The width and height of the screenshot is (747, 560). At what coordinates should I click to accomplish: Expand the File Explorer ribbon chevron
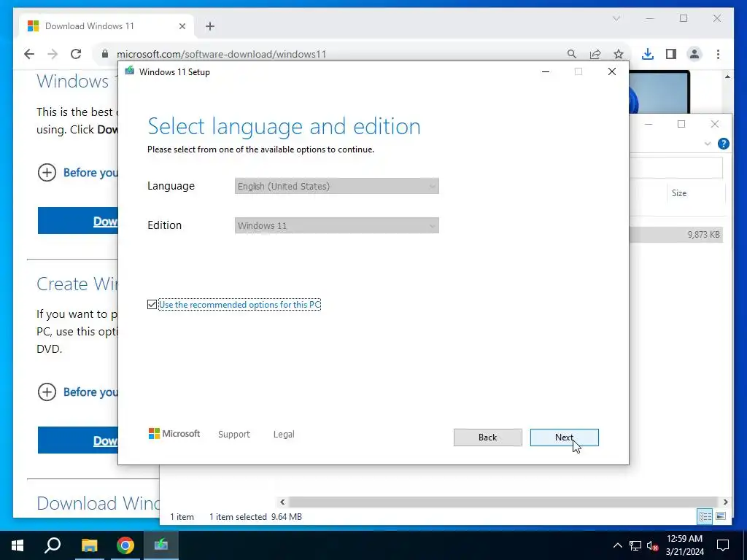point(708,144)
